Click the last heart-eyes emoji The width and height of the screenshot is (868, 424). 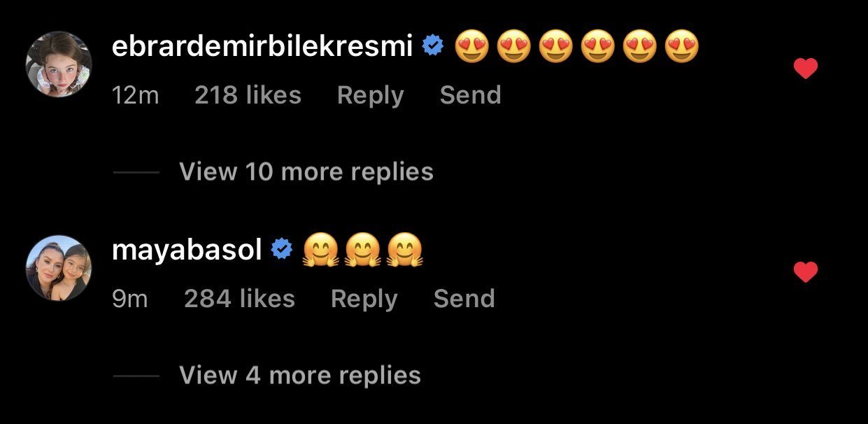tap(681, 48)
